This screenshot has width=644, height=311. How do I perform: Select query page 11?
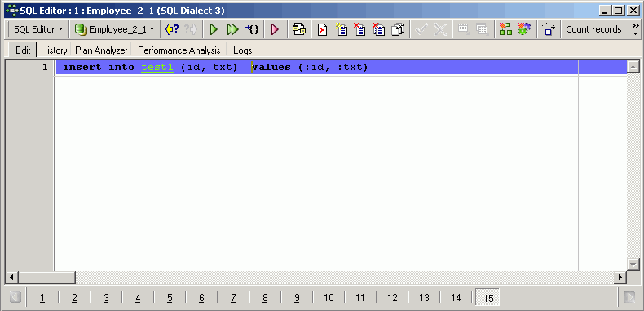pos(360,298)
